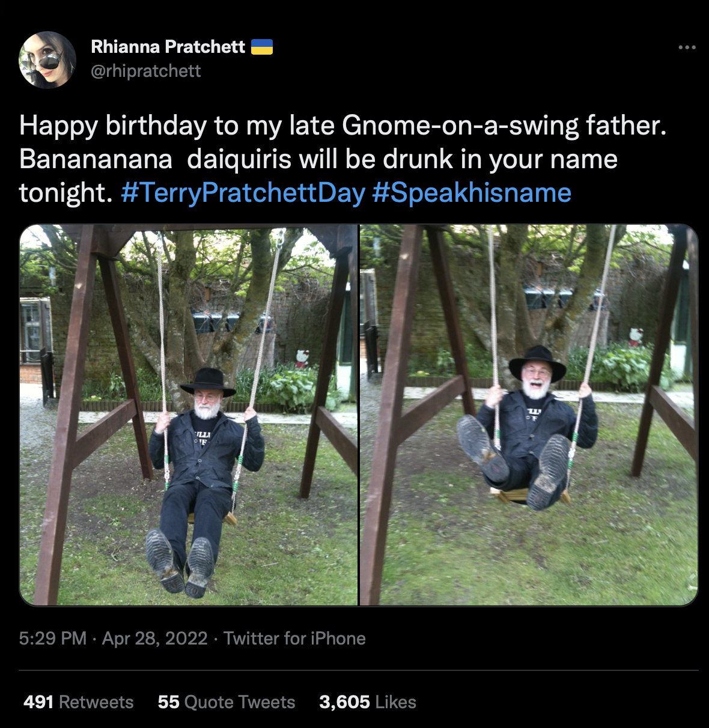Viewport: 709px width, 728px height.
Task: Follow the #Speakhisname hashtag link
Action: pyautogui.click(x=472, y=193)
